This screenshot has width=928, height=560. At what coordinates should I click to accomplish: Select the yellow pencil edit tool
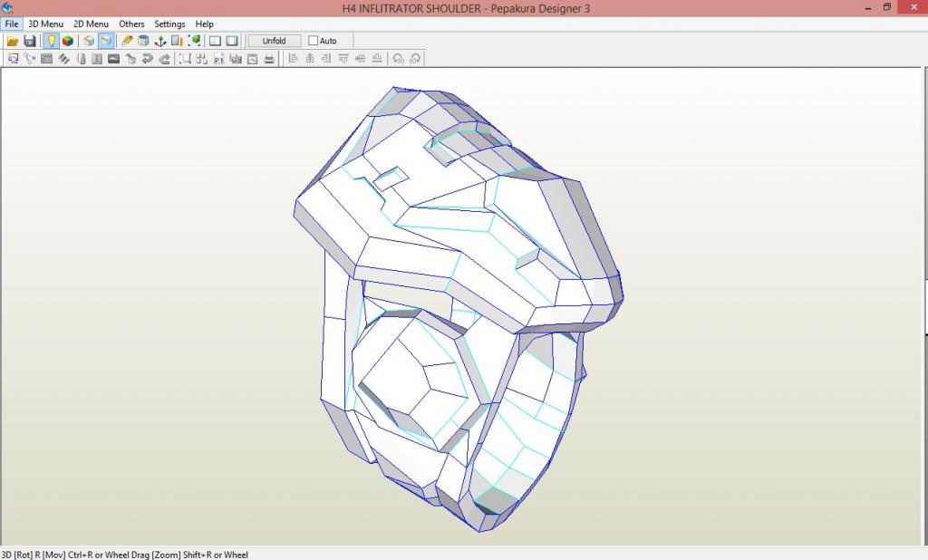[127, 41]
